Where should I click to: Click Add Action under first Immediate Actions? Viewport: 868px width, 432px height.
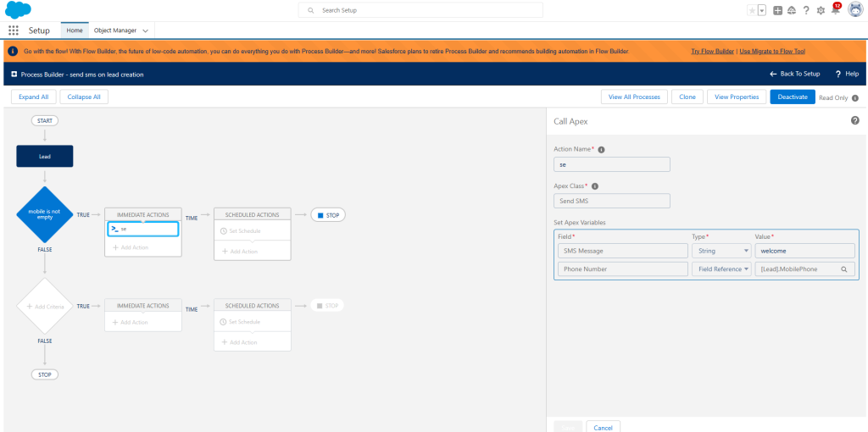coord(131,247)
